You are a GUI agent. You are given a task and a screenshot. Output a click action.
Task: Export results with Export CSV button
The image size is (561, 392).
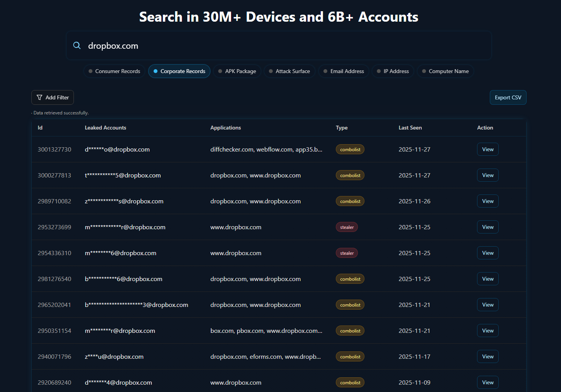(x=508, y=97)
